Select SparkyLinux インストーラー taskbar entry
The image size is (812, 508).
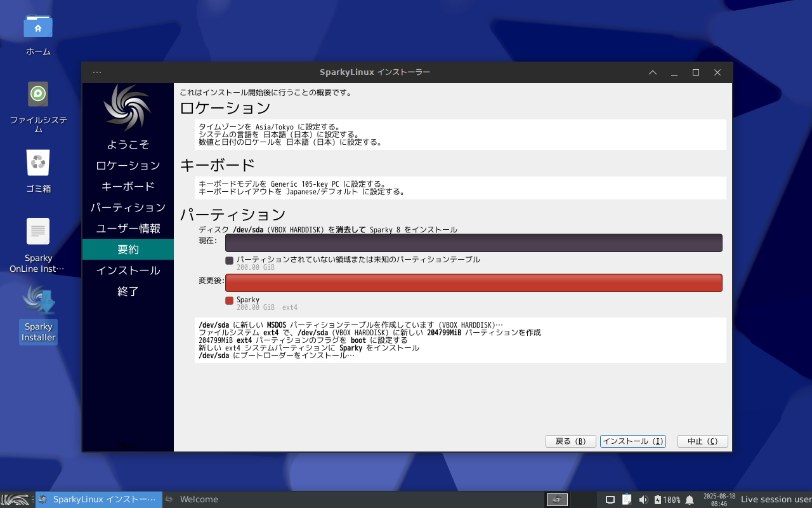click(x=99, y=500)
